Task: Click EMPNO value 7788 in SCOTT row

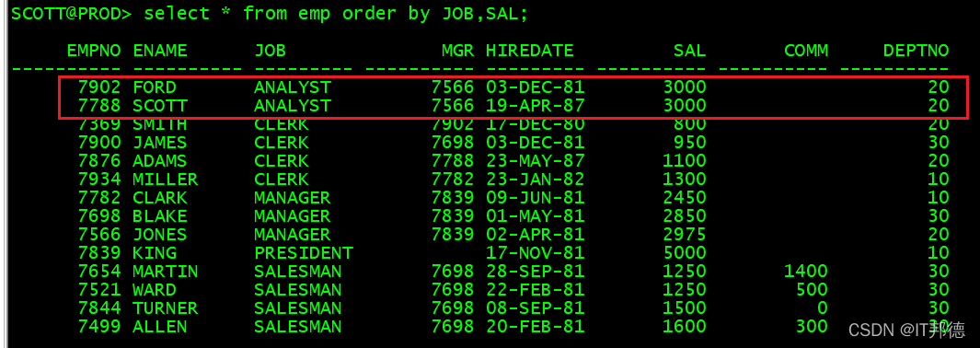Action: coord(99,106)
